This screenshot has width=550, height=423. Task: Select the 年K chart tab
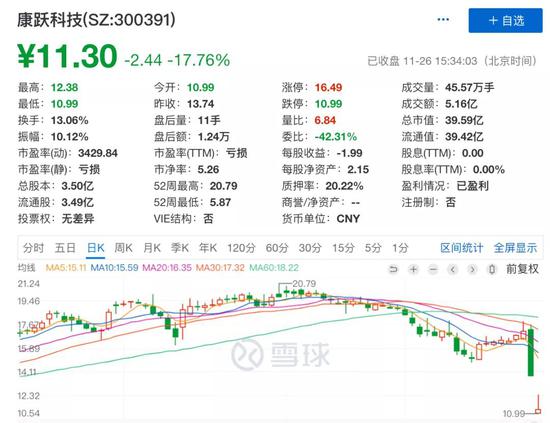pyautogui.click(x=208, y=248)
